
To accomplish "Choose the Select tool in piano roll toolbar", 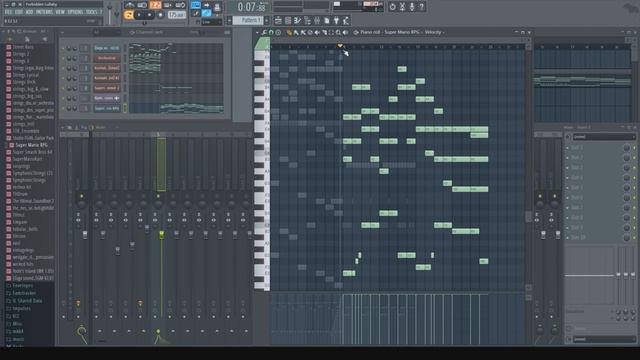I will [x=331, y=32].
